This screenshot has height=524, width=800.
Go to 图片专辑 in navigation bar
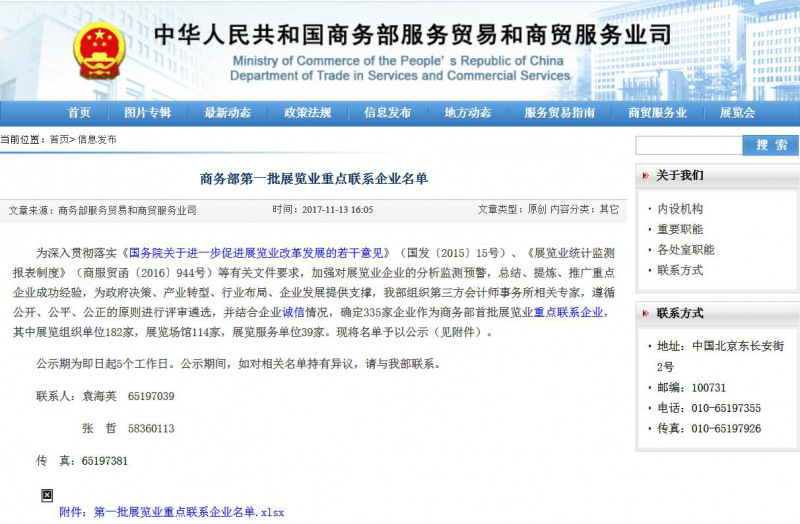tap(147, 113)
